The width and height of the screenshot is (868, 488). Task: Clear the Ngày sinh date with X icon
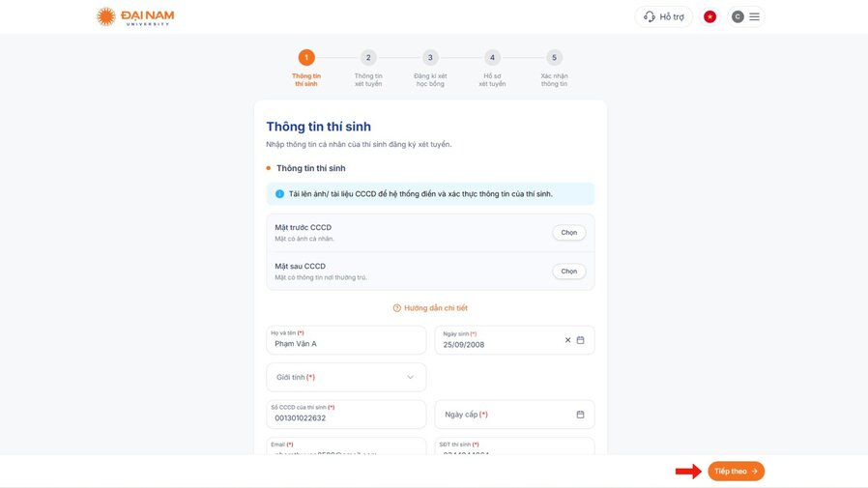(567, 340)
